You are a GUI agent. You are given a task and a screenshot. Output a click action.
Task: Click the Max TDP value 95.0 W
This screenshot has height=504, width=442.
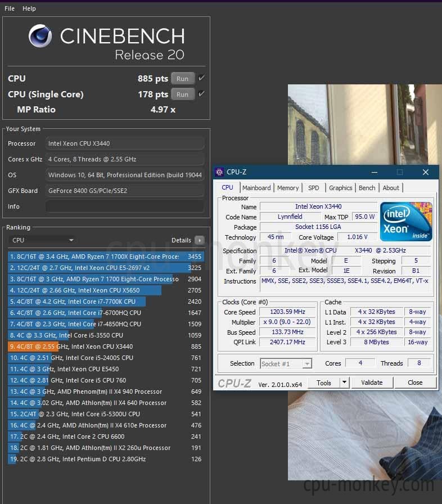364,217
